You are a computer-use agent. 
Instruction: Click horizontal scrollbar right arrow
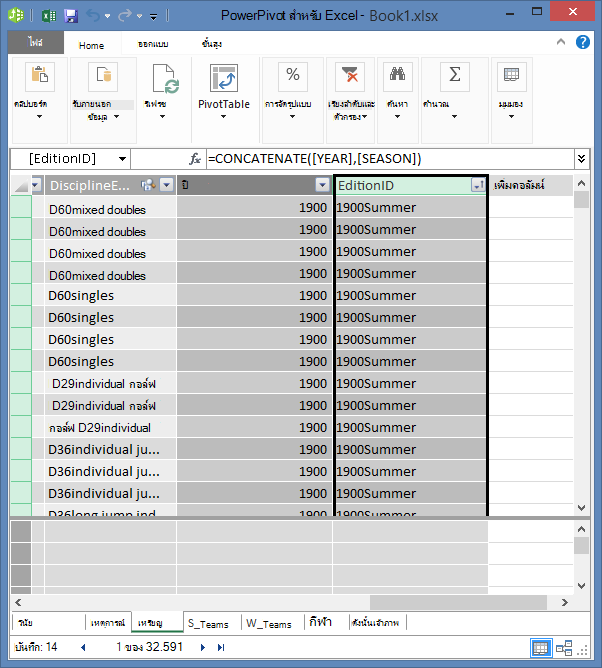tap(565, 602)
